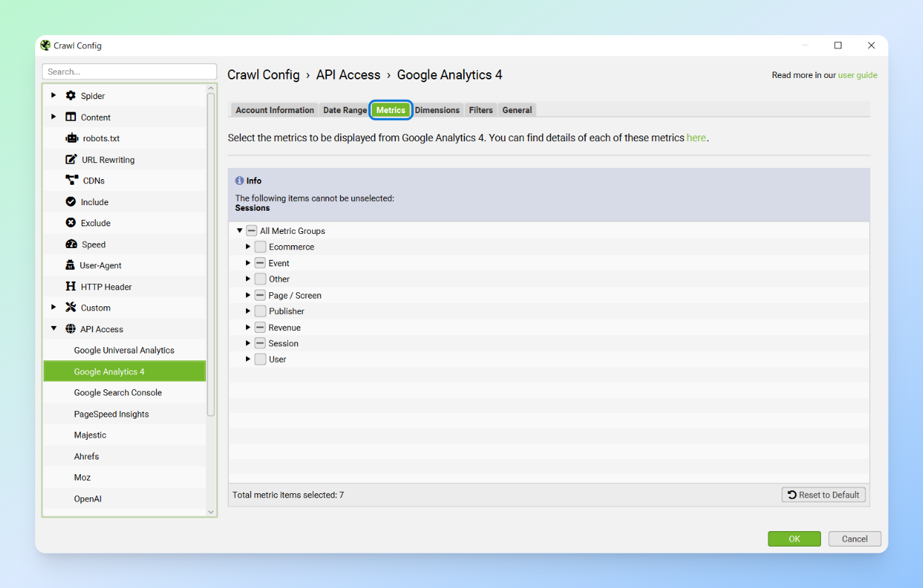Enable the Ecommerce metric group checkbox
Screen dimensions: 923x588
tap(261, 247)
